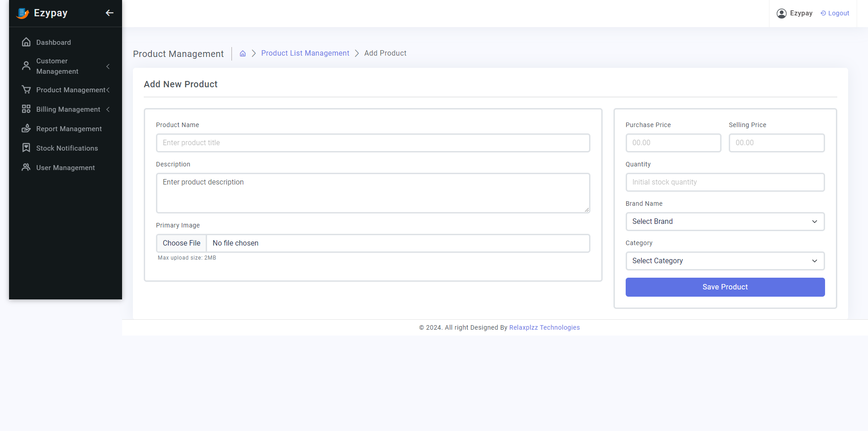Open the Select Brand dropdown
Image resolution: width=868 pixels, height=431 pixels.
(725, 222)
